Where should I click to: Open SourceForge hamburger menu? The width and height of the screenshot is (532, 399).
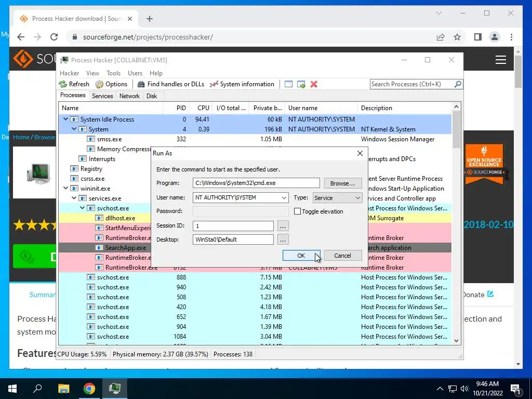coord(501,60)
